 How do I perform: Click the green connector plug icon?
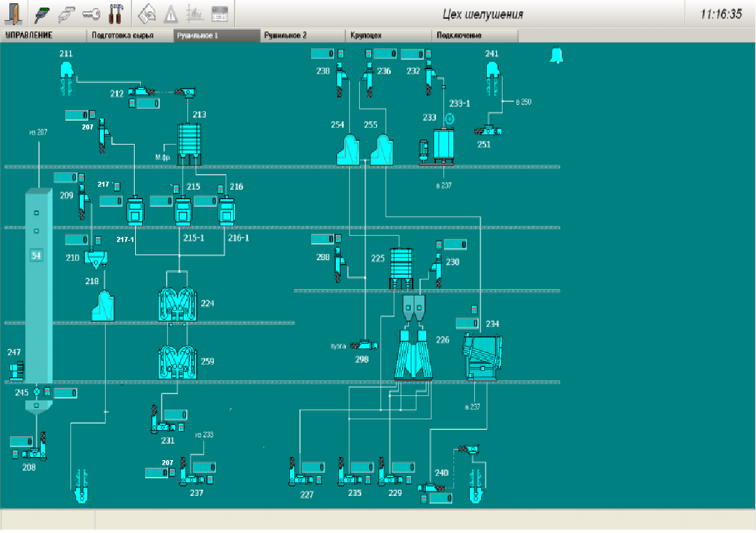click(x=43, y=13)
